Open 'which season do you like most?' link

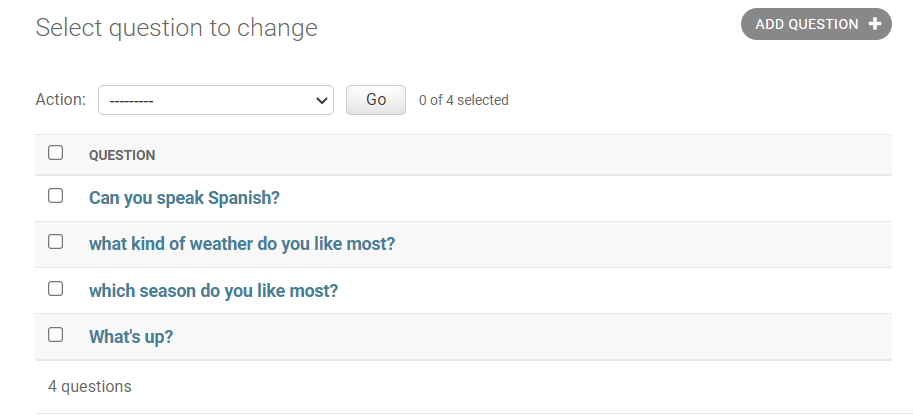213,291
